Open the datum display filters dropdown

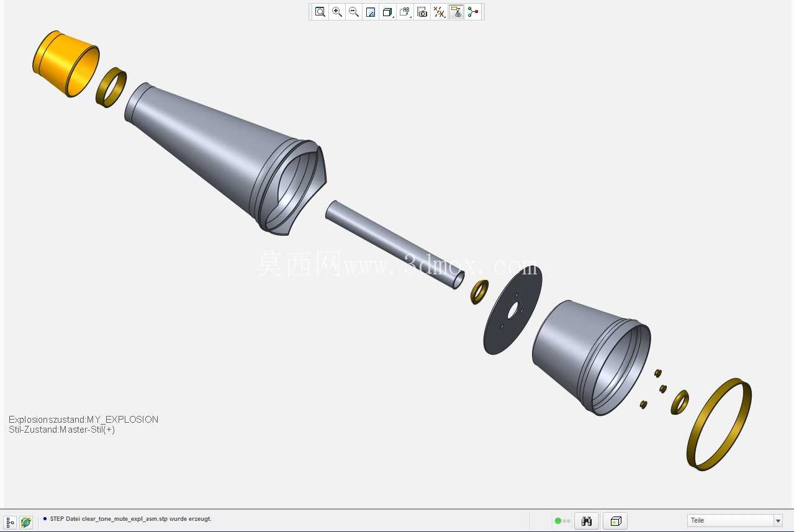click(x=440, y=12)
